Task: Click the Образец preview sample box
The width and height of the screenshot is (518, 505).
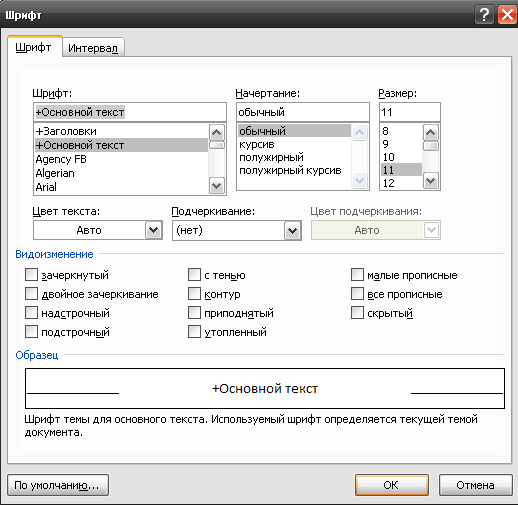Action: pyautogui.click(x=265, y=388)
